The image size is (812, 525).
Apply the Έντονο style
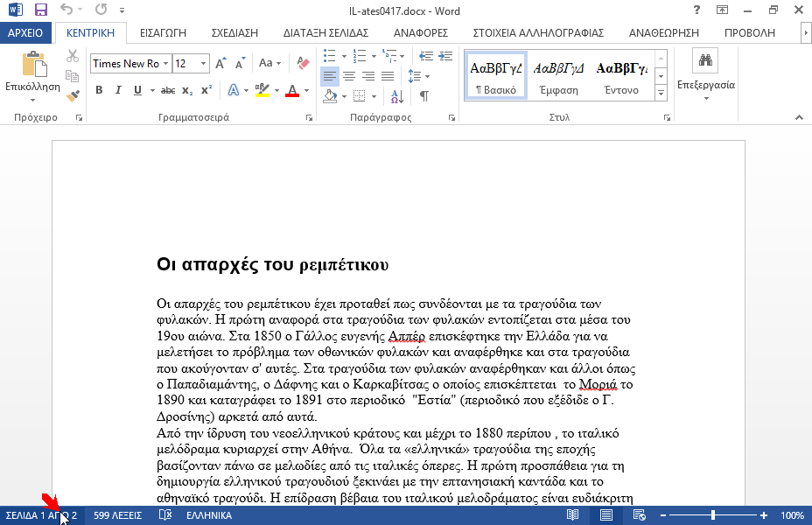[x=621, y=75]
